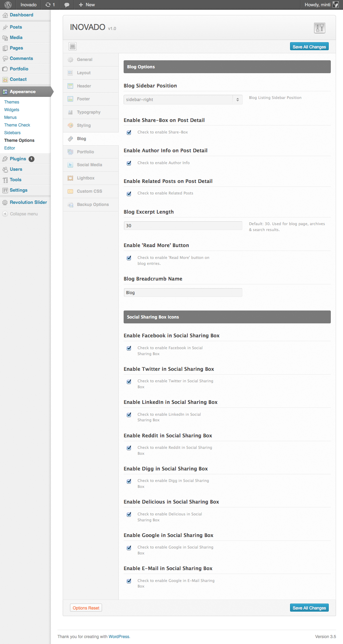Click the expand-all options icon beside Save
This screenshot has width=343, height=644.
[72, 46]
